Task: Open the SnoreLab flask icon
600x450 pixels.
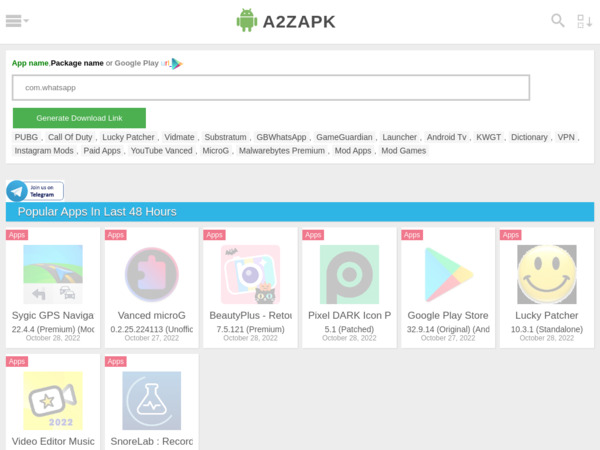Action: [152, 401]
